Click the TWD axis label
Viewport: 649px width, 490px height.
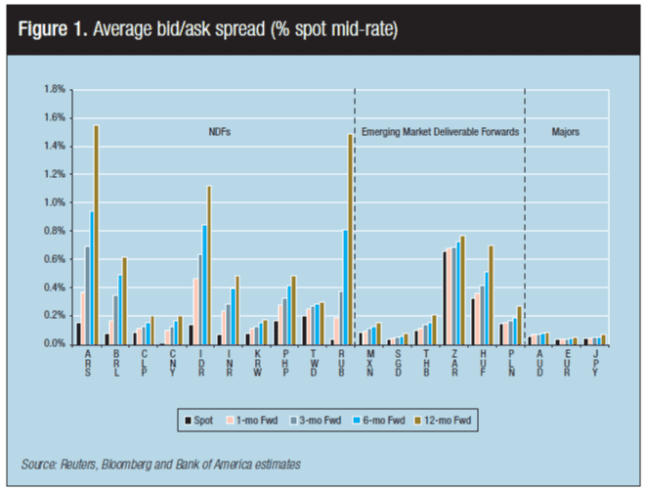[x=313, y=363]
